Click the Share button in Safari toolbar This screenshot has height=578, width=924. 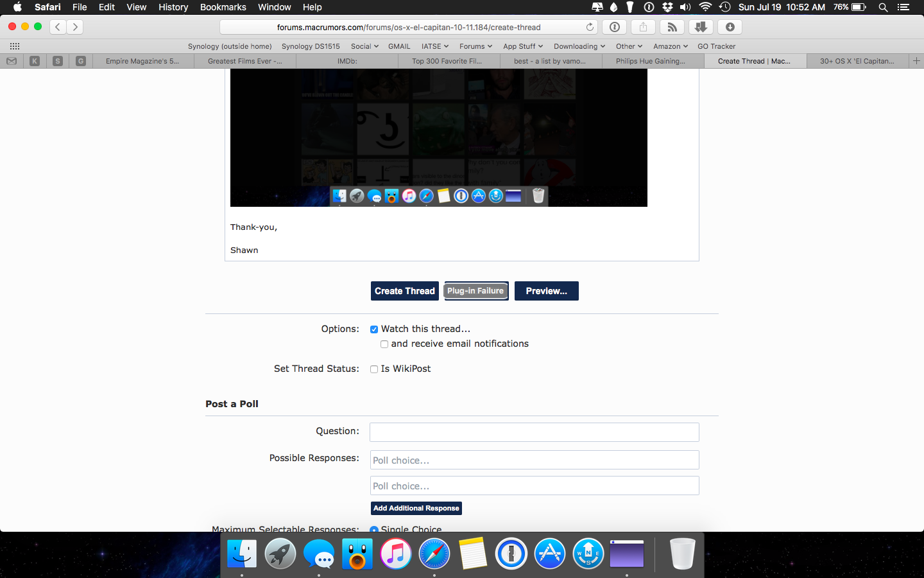coord(643,27)
